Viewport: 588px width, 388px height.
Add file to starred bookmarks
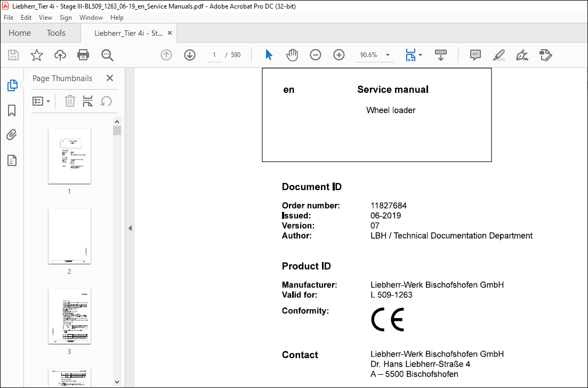(x=37, y=55)
